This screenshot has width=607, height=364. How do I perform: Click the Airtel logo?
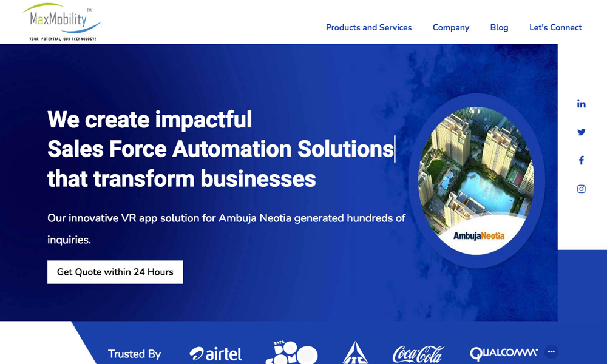215,354
